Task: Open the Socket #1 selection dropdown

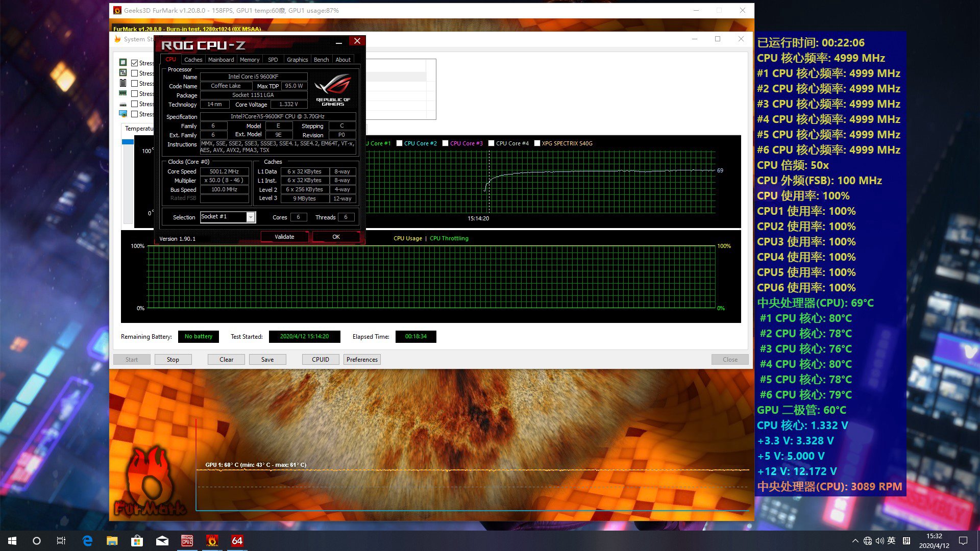Action: click(x=251, y=217)
